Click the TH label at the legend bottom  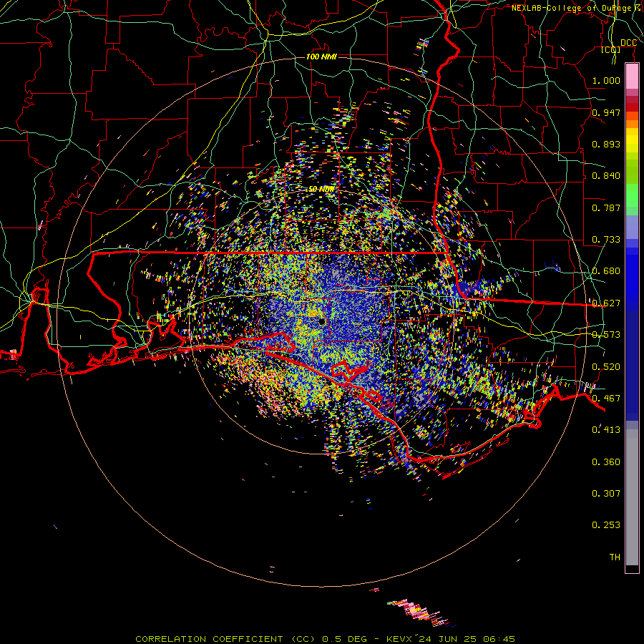click(615, 557)
